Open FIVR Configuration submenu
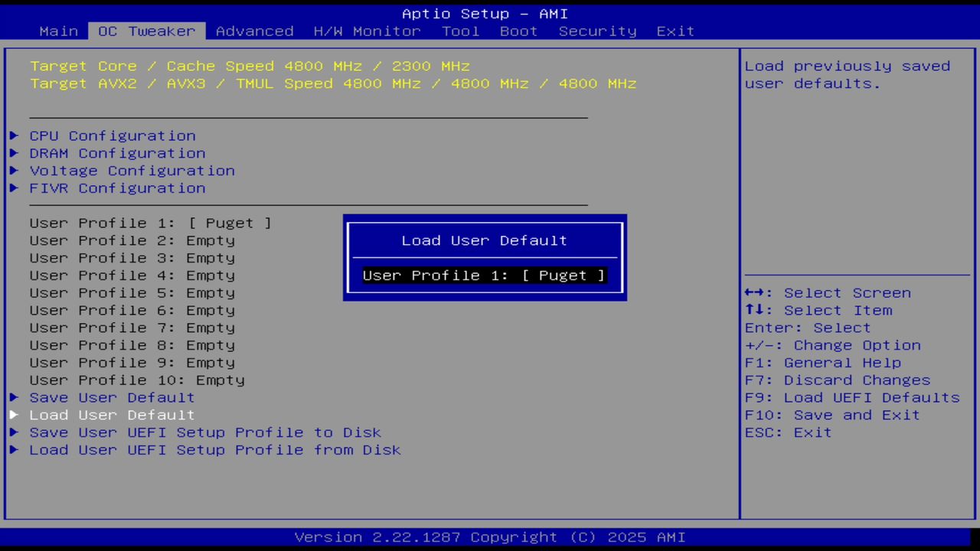The width and height of the screenshot is (980, 551). [118, 188]
